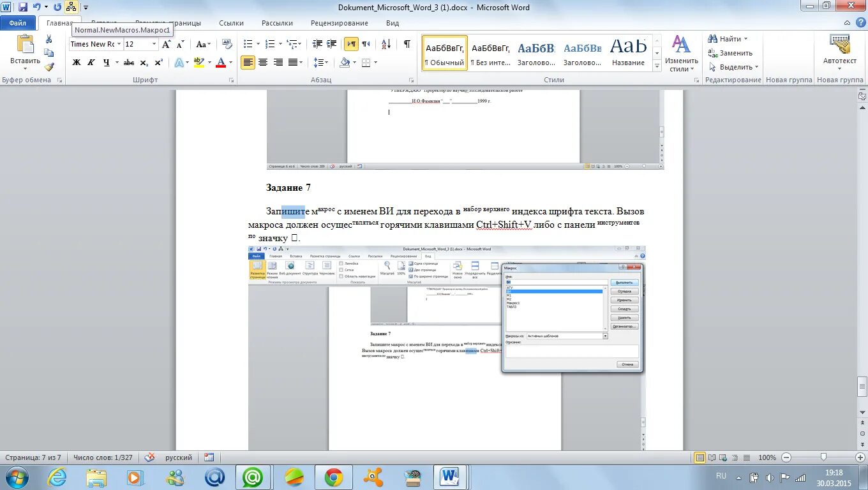868x490 pixels.
Task: Show paragraph marks with the pilcrow icon
Action: coord(407,44)
